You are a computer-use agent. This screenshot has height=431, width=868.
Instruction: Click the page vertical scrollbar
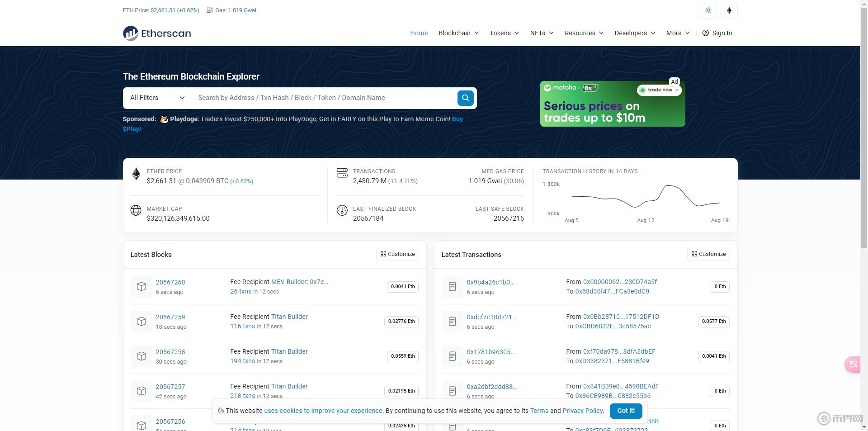click(864, 136)
